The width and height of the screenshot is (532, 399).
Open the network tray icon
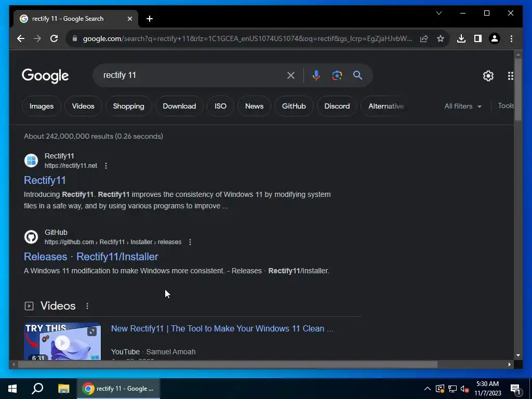click(x=453, y=389)
